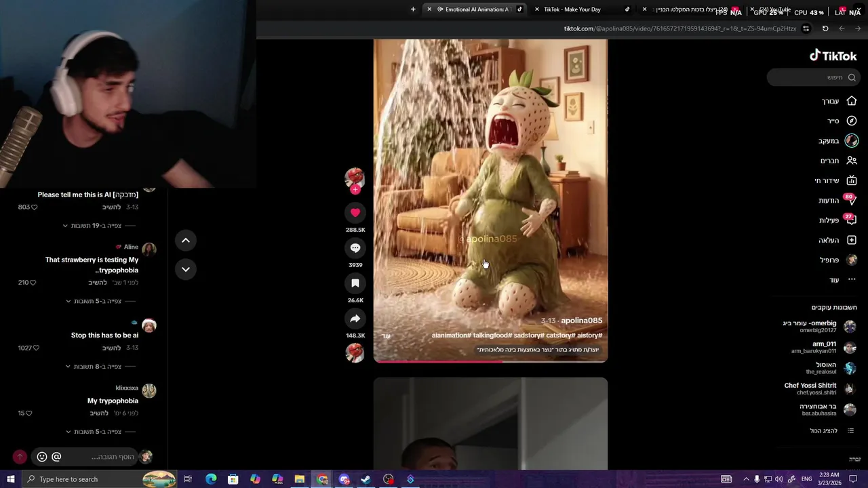The width and height of the screenshot is (868, 488).
Task: Click the Windows taskbar search box
Action: click(x=100, y=479)
